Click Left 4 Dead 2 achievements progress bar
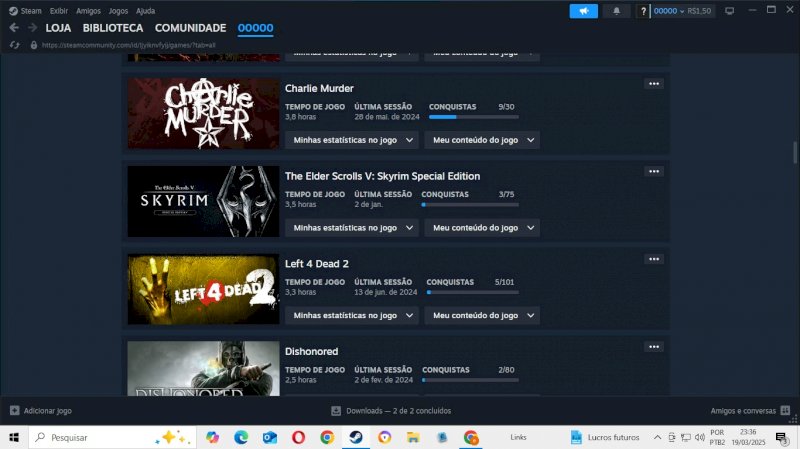The image size is (800, 449). pyautogui.click(x=472, y=292)
